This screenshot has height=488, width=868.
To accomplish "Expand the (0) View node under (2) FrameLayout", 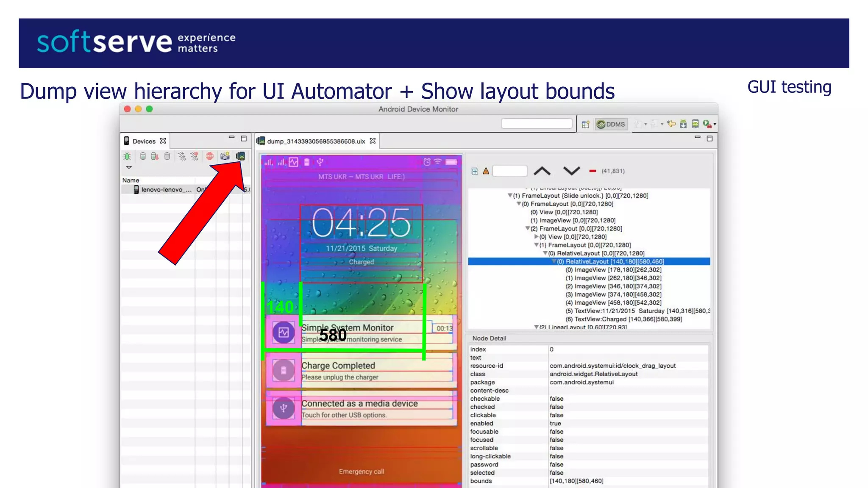I will (536, 237).
